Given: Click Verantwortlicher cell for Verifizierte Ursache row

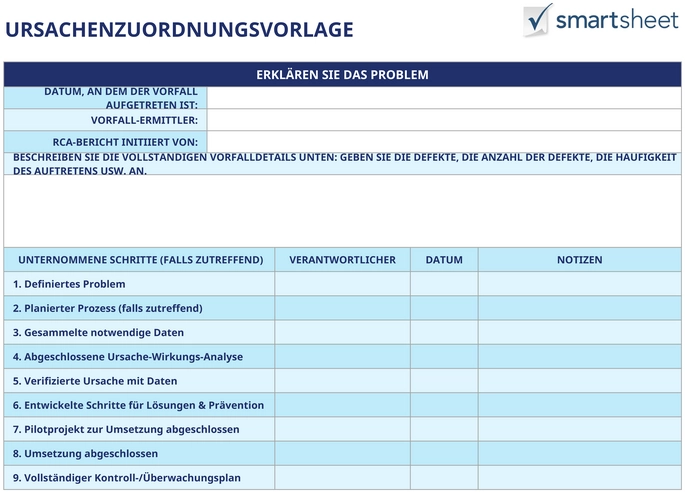Looking at the screenshot, I should tap(342, 381).
